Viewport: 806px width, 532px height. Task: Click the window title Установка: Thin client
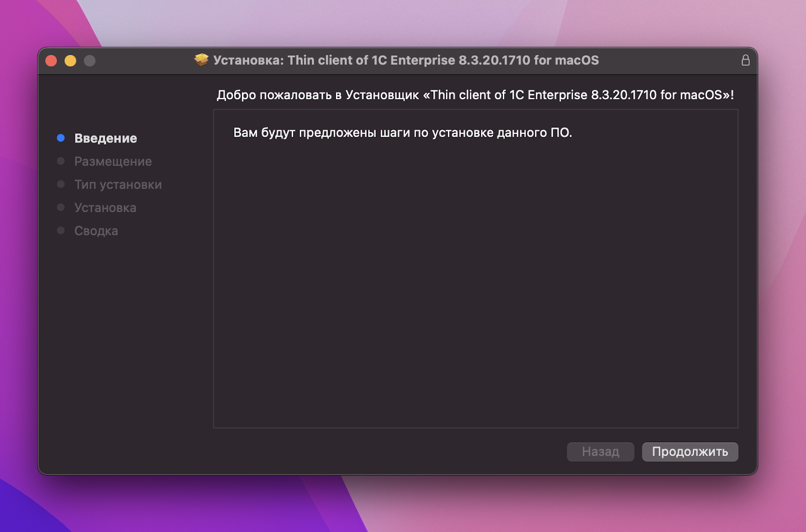406,60
